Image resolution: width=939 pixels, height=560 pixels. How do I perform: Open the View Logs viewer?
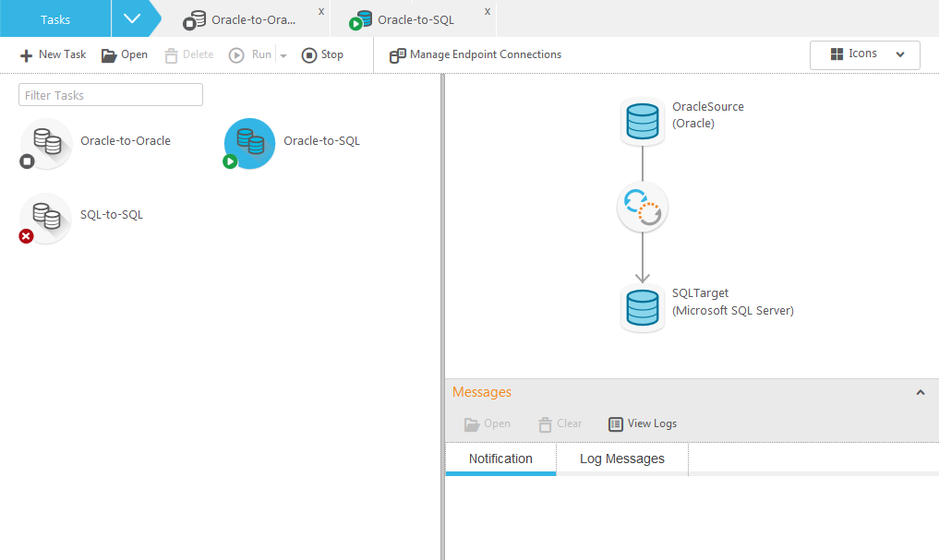point(642,423)
